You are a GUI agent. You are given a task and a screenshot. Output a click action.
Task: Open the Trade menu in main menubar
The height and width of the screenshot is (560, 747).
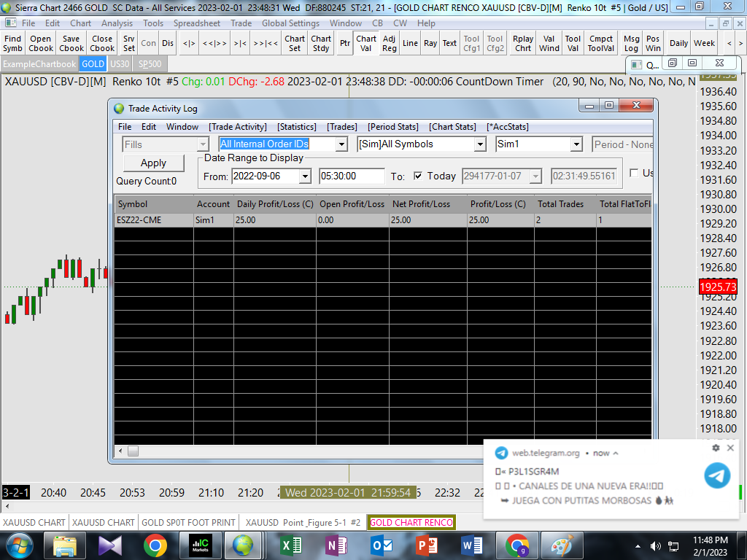241,23
